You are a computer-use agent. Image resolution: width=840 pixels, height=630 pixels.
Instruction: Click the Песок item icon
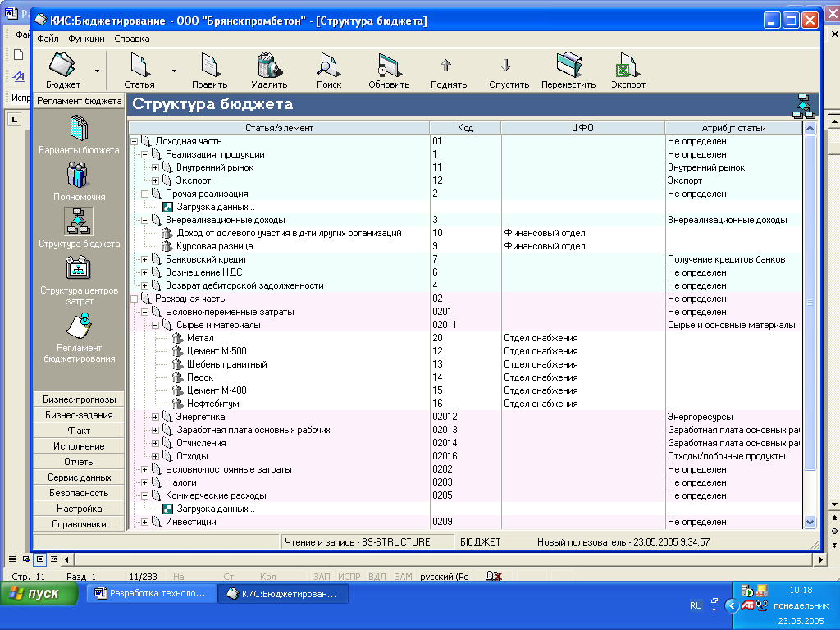tap(178, 377)
